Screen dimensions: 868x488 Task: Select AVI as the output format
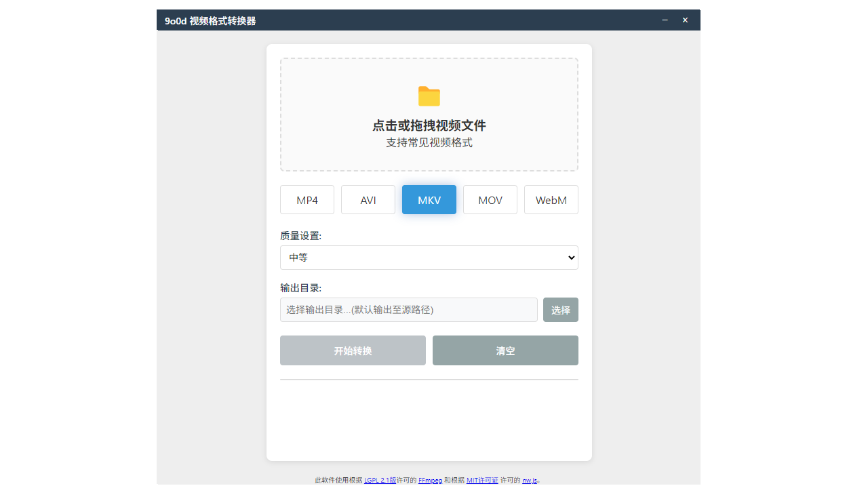[x=368, y=199]
